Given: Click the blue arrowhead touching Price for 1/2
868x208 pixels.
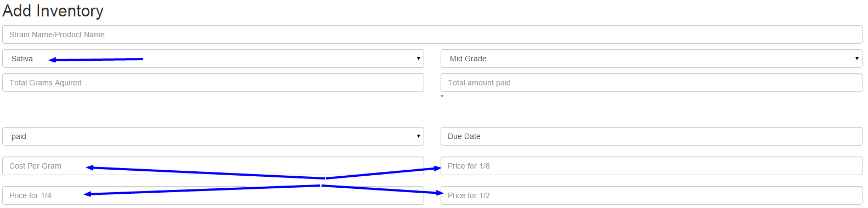Looking at the screenshot, I should coord(438,193).
